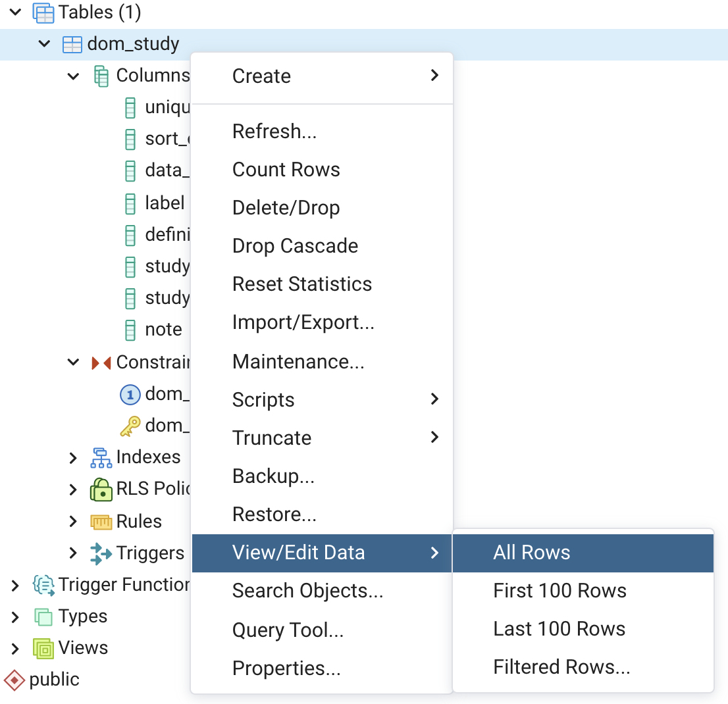Collapse the dom_study table node
Screen dimensions: 728x704
pos(44,44)
